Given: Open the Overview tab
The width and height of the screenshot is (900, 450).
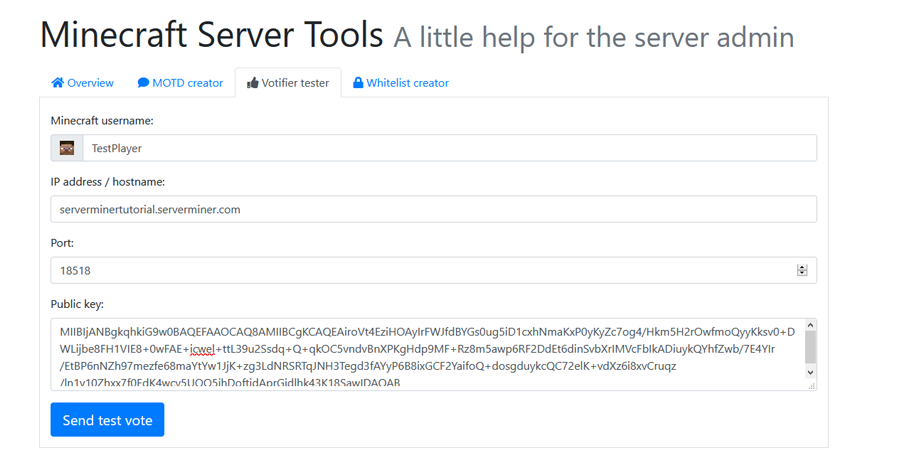Looking at the screenshot, I should 83,83.
